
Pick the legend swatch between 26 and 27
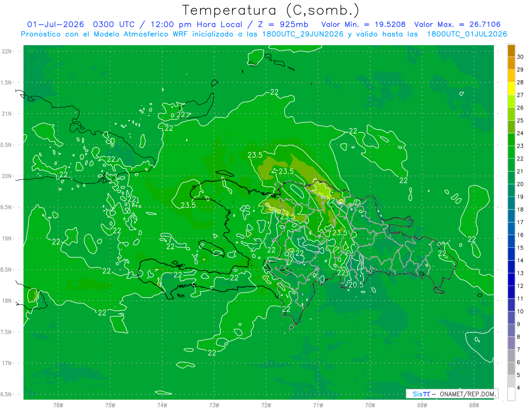(x=511, y=101)
